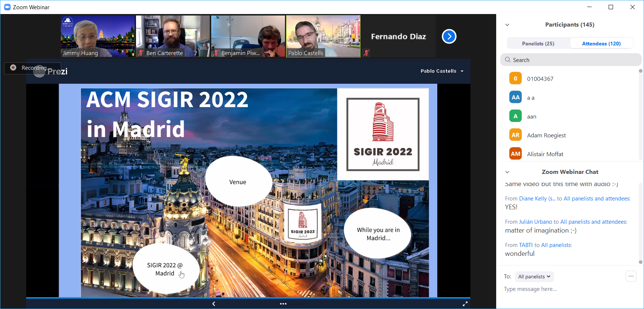644x309 pixels.
Task: Click the chat more options ellipsis button
Action: tap(631, 276)
